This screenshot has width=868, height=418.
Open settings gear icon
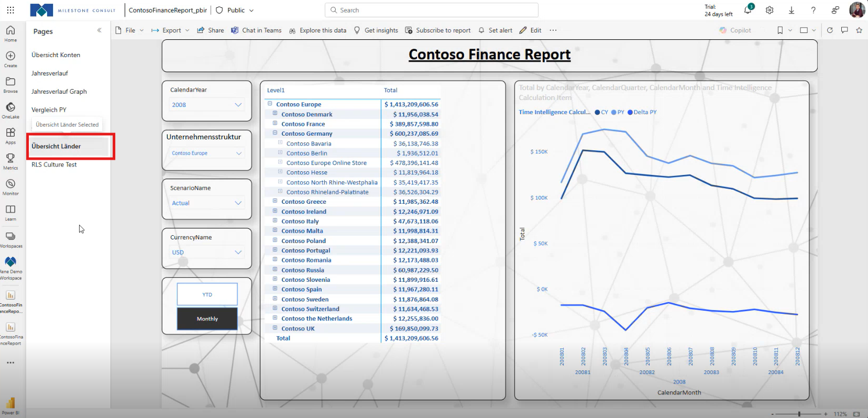point(770,10)
